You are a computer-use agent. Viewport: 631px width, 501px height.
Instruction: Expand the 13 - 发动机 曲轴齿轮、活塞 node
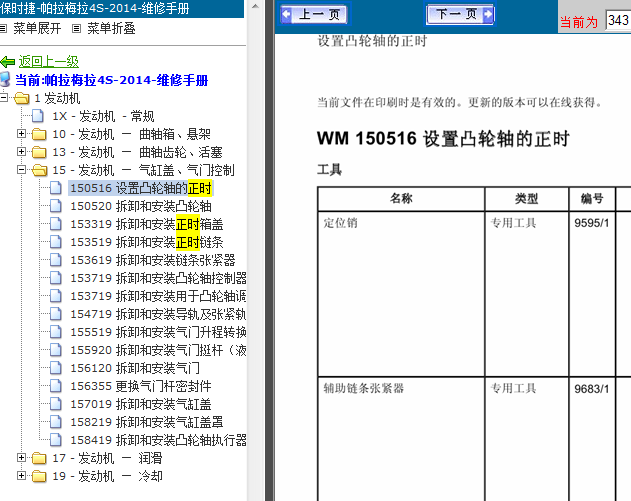22,152
